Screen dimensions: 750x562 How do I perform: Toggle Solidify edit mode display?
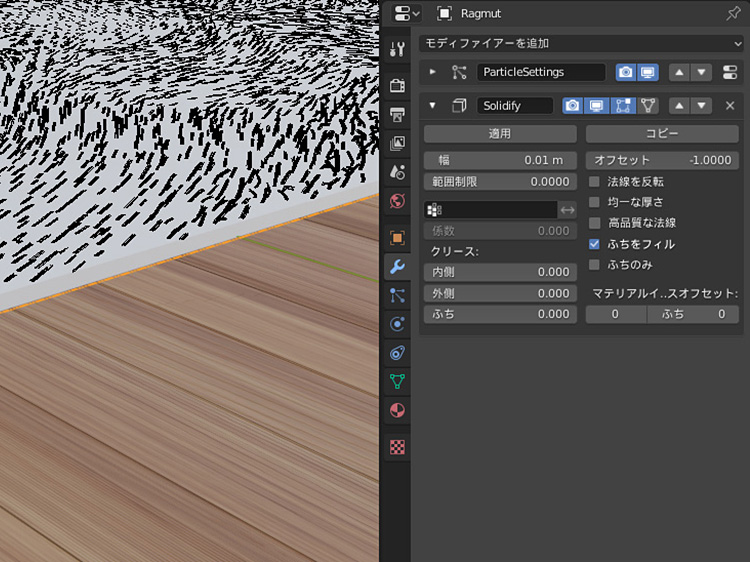[x=622, y=106]
